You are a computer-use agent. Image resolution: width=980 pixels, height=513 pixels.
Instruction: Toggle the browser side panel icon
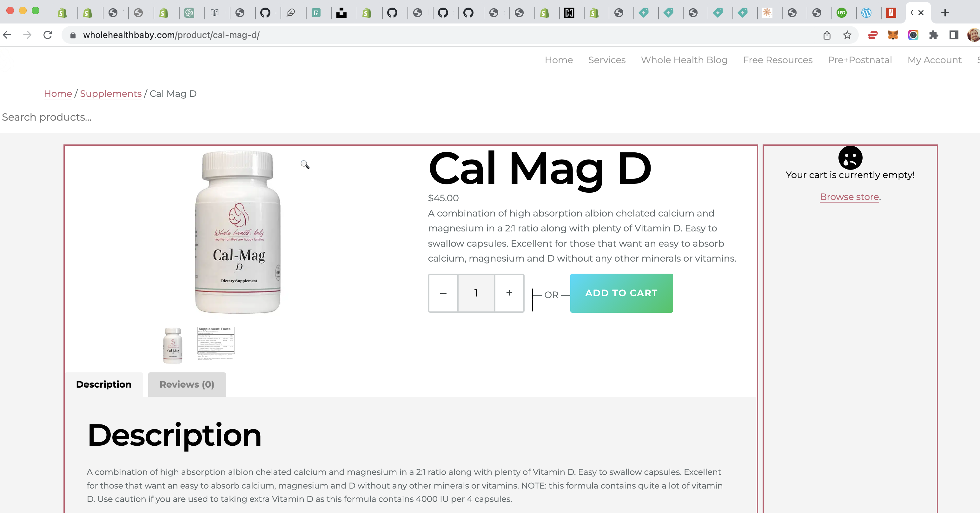[954, 35]
